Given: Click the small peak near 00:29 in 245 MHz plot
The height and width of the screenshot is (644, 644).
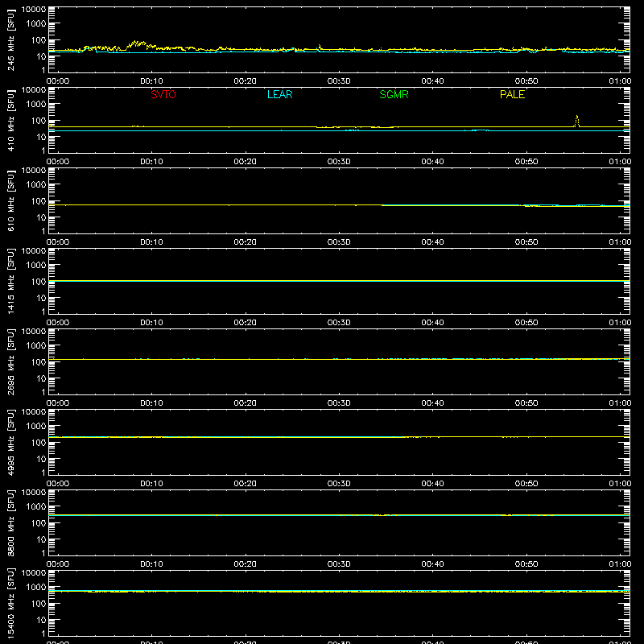Looking at the screenshot, I should pyautogui.click(x=320, y=47).
